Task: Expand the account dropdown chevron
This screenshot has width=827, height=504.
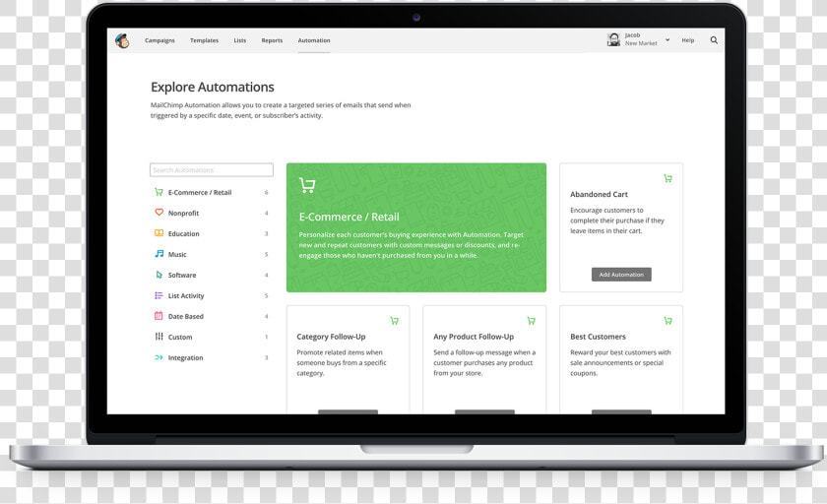Action: pos(668,39)
